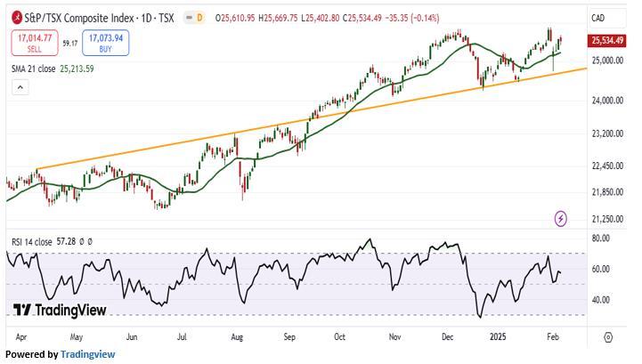Click the 22,450.00 price axis label
The width and height of the screenshot is (642, 364).
[607, 166]
